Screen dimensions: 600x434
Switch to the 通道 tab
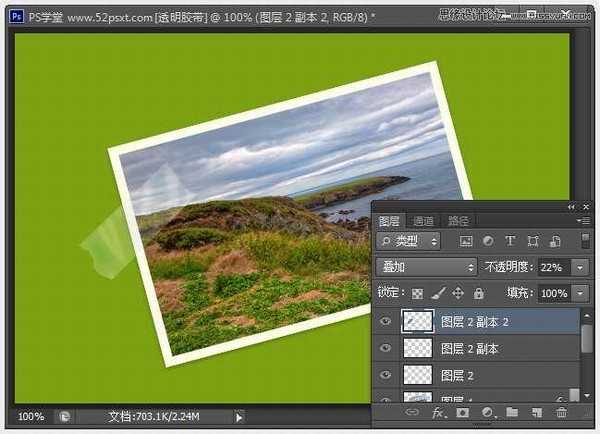coord(423,221)
